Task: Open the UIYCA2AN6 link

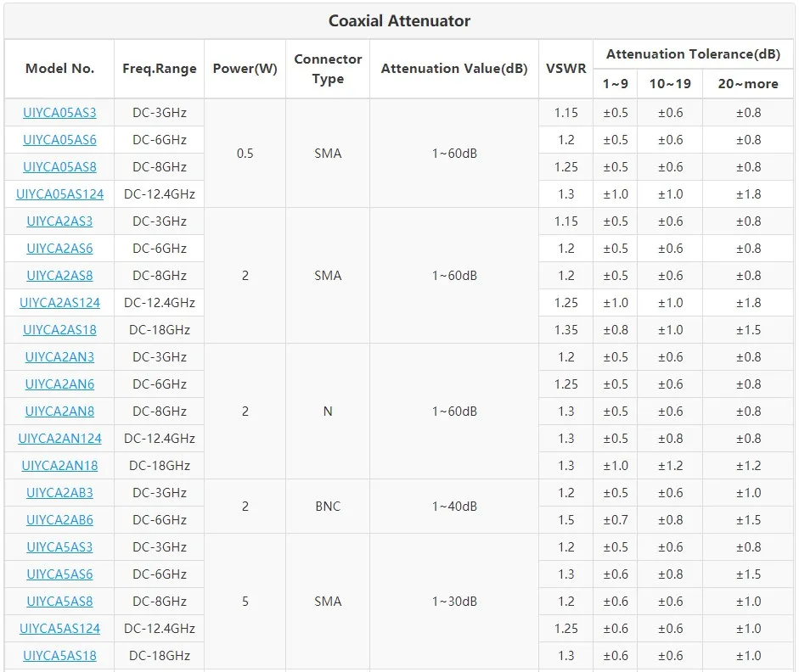Action: click(59, 384)
